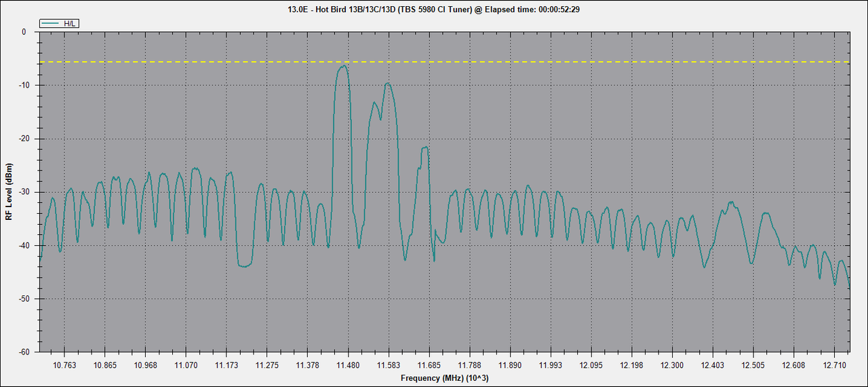Click the smaller peak near 11.685

coord(425,147)
